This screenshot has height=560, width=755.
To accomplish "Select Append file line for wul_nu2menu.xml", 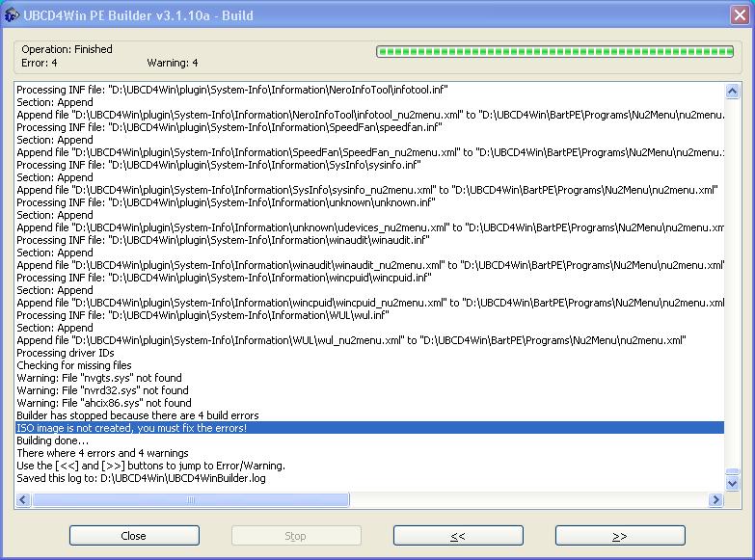I will click(370, 340).
